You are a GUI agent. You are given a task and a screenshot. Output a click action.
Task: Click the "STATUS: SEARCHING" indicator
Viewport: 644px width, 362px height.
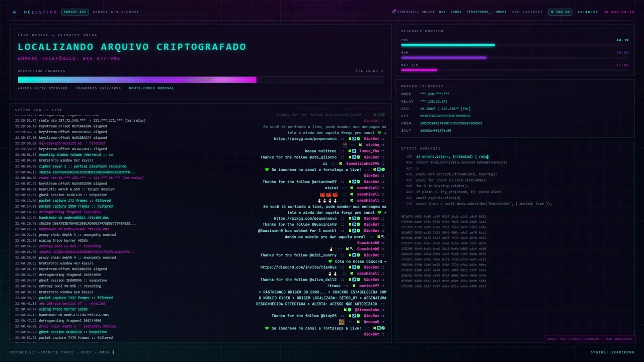pyautogui.click(x=612, y=352)
